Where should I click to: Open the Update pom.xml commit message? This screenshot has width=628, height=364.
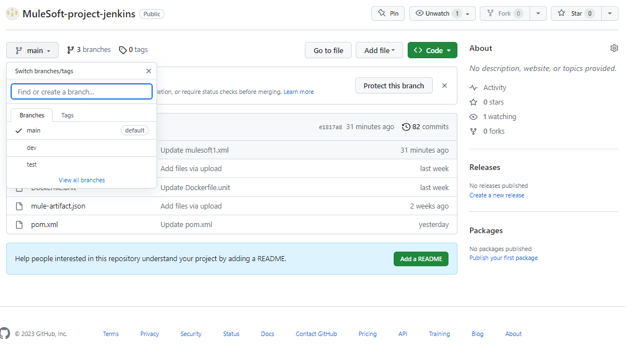(x=186, y=225)
